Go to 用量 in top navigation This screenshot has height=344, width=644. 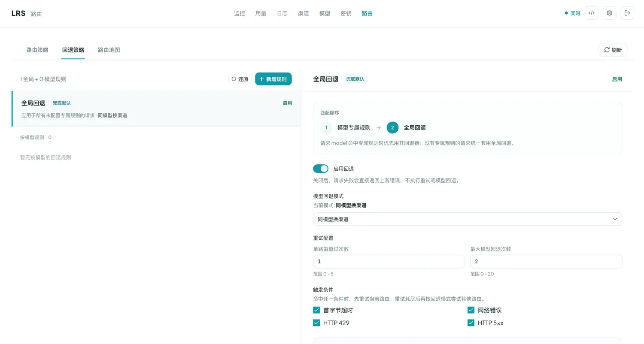pyautogui.click(x=261, y=13)
